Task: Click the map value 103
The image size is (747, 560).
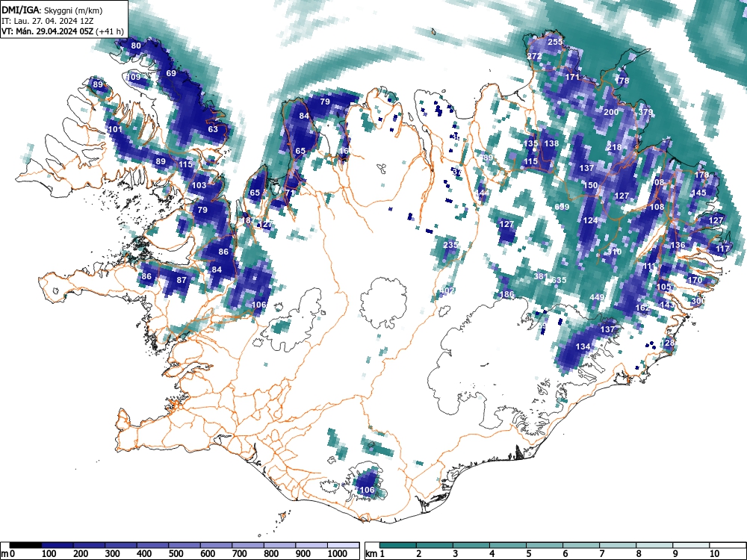Action: [x=199, y=185]
